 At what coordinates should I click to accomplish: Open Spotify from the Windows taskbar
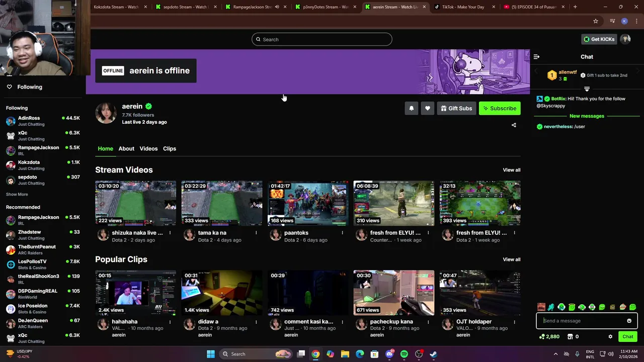(404, 354)
